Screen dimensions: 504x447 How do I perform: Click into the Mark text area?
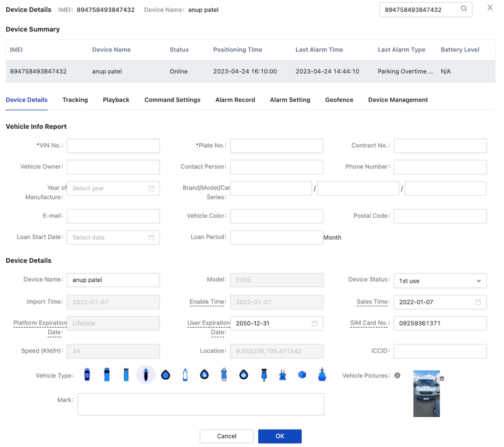point(200,404)
